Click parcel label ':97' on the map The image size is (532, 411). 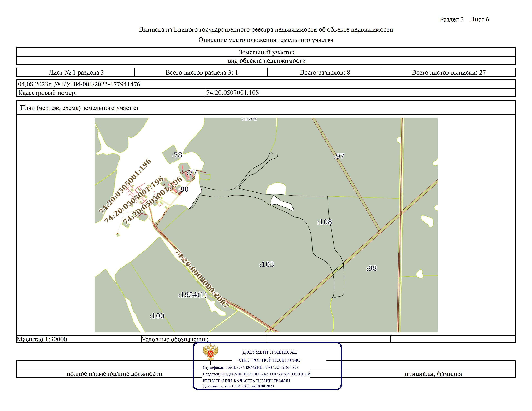point(339,156)
